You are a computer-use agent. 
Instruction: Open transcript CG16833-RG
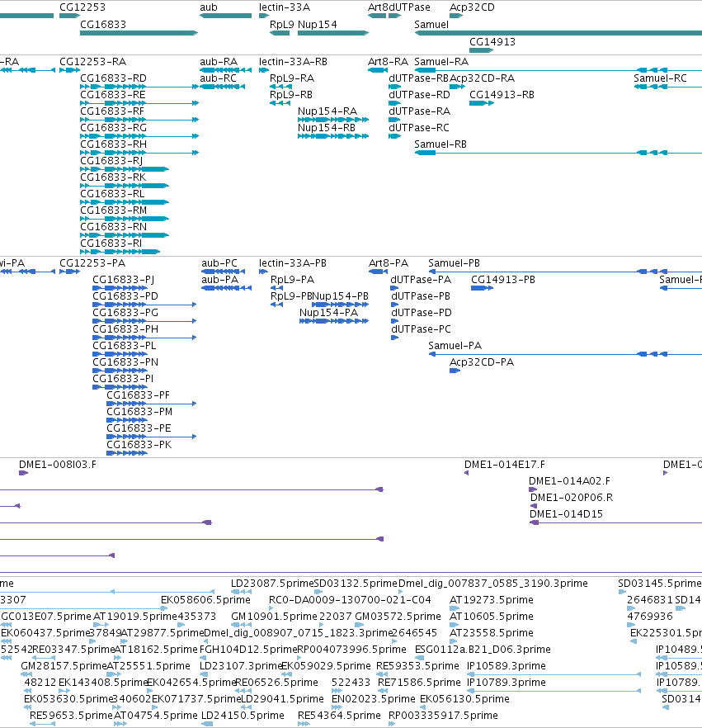(x=113, y=128)
